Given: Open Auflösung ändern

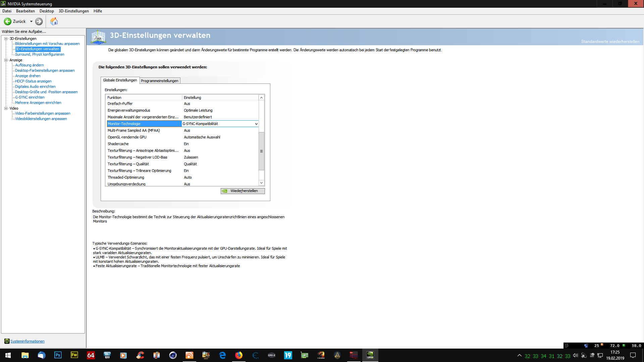Looking at the screenshot, I should (x=30, y=65).
